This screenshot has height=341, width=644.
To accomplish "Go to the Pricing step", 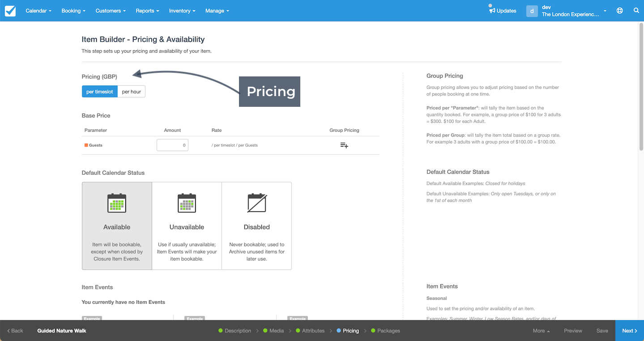I will tap(348, 331).
